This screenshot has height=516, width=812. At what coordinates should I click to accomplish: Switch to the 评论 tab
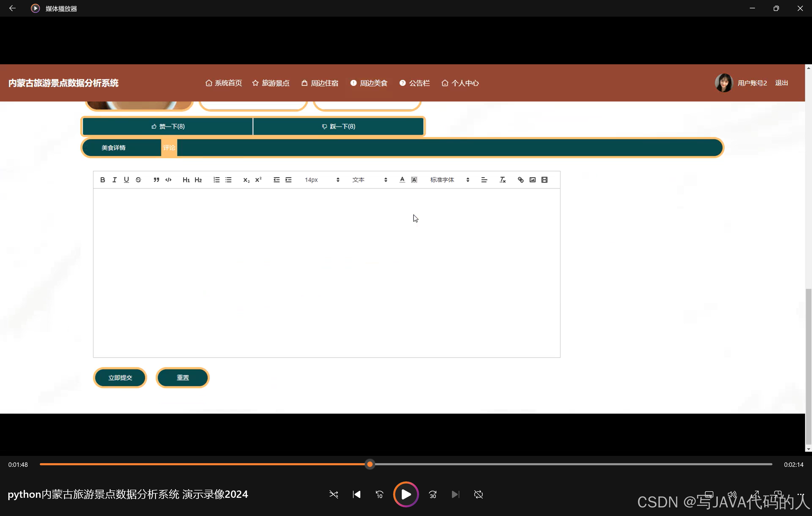click(169, 148)
